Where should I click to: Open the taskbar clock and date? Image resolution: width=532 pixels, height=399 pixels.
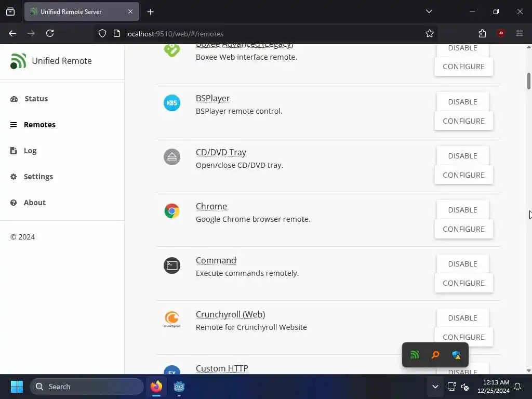[493, 387]
